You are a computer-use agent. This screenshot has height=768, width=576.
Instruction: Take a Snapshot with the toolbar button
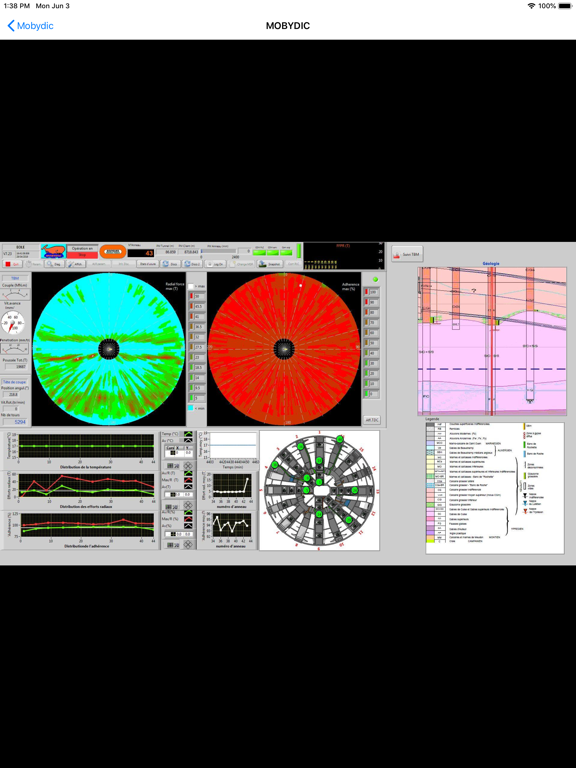270,264
